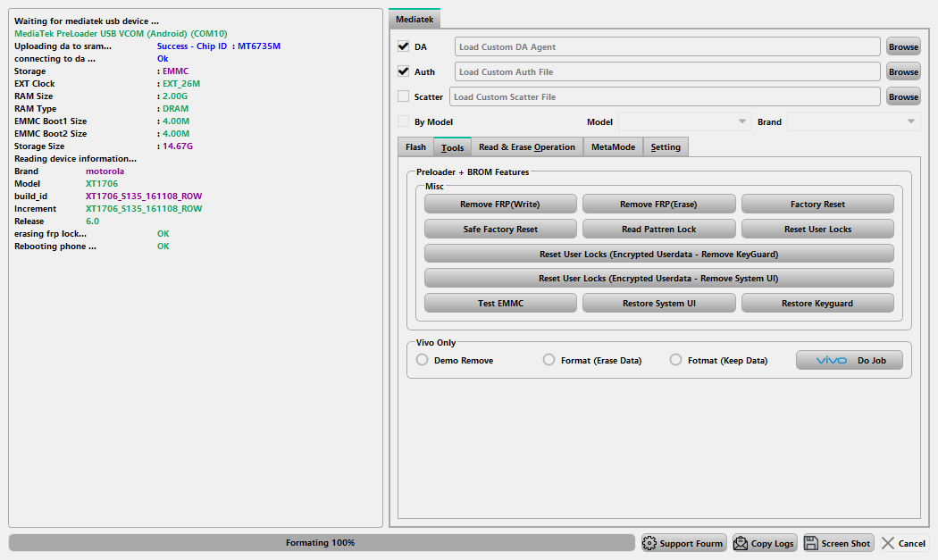
Task: Click Read Pattren Lock button
Action: point(658,230)
